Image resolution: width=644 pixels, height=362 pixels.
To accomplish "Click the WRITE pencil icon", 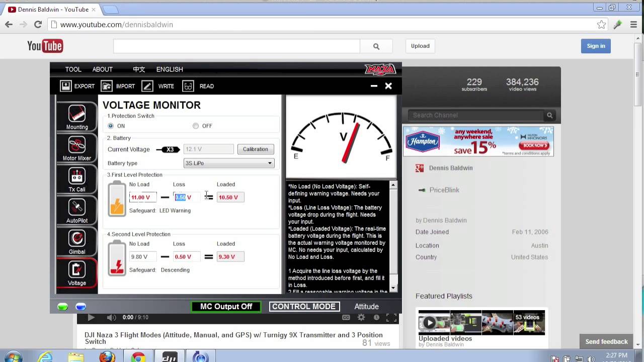I will (147, 86).
